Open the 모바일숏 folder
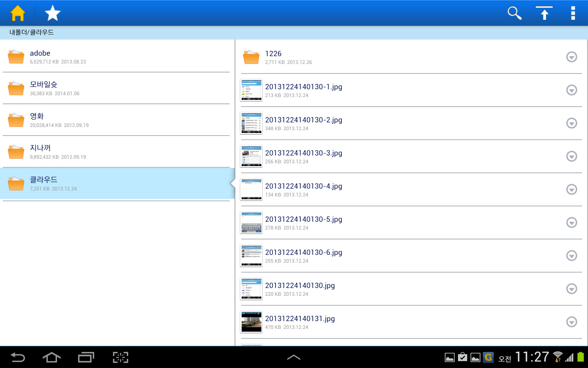This screenshot has height=368, width=588. point(116,88)
